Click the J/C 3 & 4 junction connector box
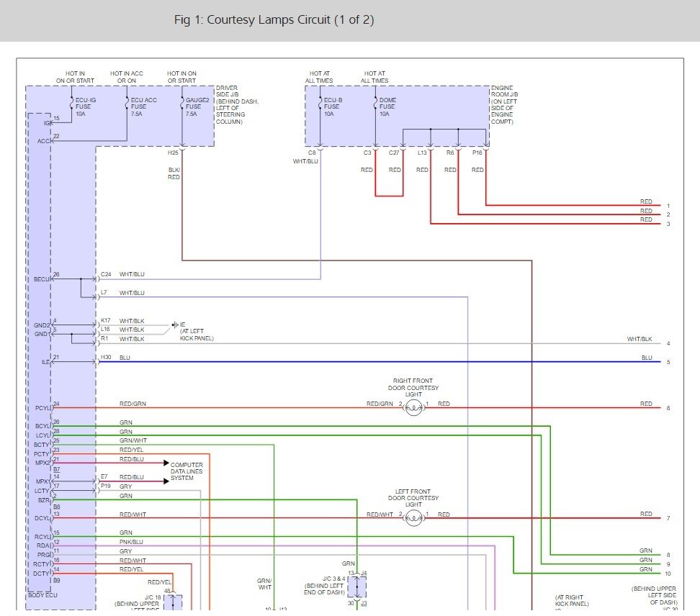The width and height of the screenshot is (700, 616). [x=356, y=587]
